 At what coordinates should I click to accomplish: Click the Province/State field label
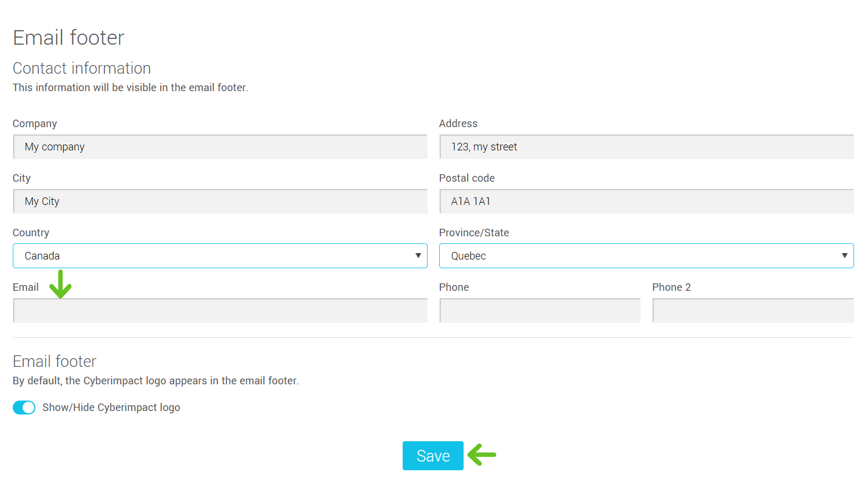473,233
